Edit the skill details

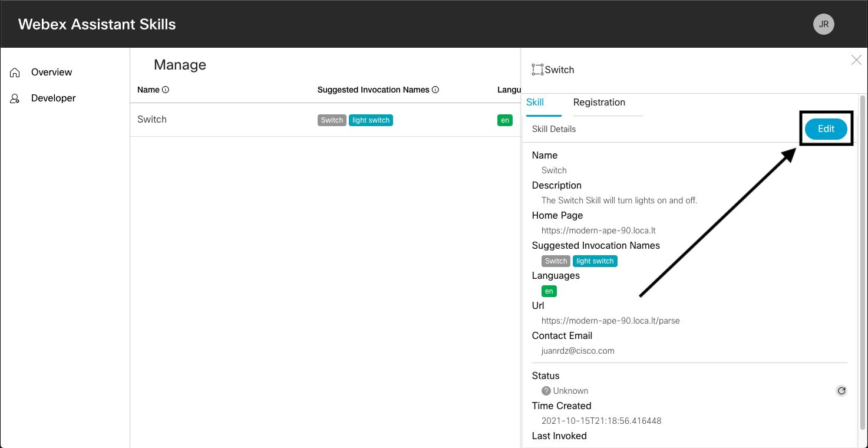[x=826, y=129]
